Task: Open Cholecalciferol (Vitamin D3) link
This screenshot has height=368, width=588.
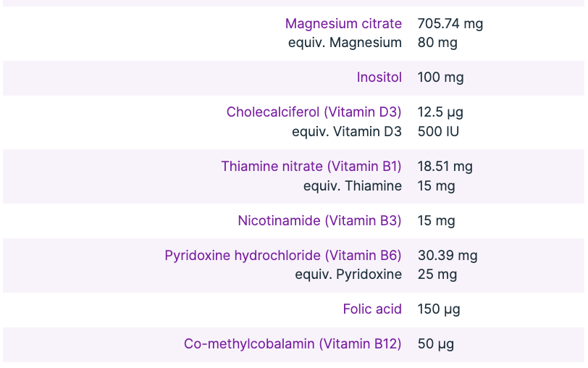Action: (314, 112)
